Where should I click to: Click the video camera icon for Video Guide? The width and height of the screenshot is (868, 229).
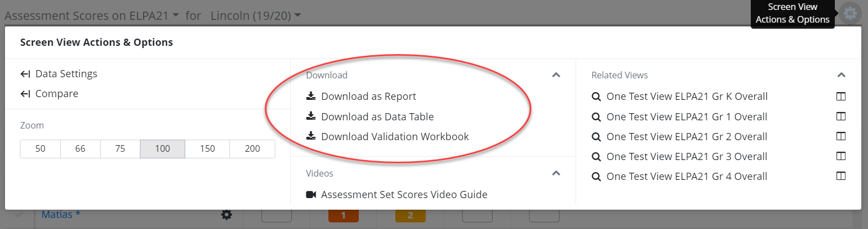point(311,194)
